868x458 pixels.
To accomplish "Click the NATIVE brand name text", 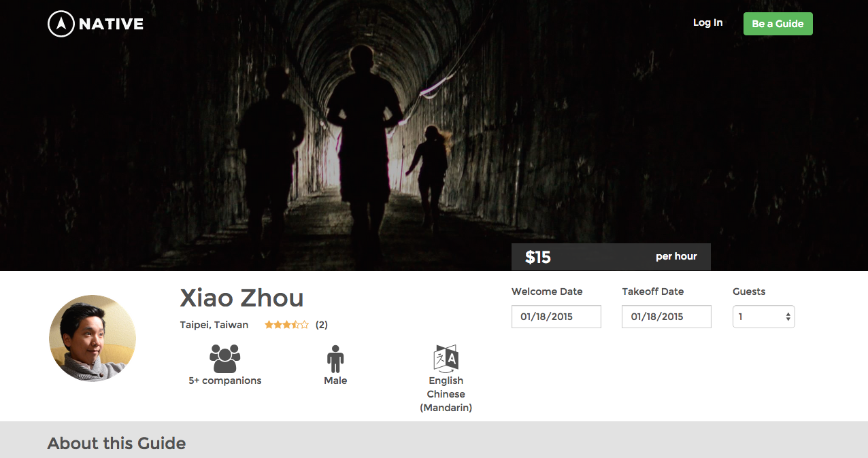I will [x=111, y=24].
